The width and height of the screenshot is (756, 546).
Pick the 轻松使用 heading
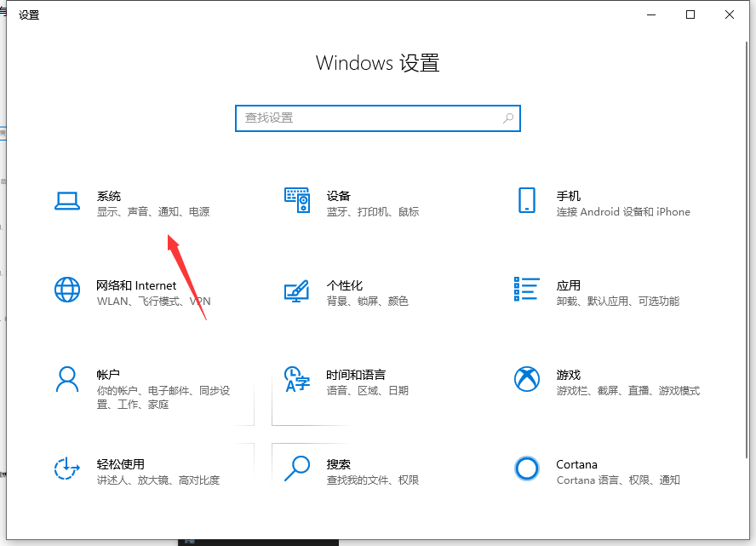[121, 464]
